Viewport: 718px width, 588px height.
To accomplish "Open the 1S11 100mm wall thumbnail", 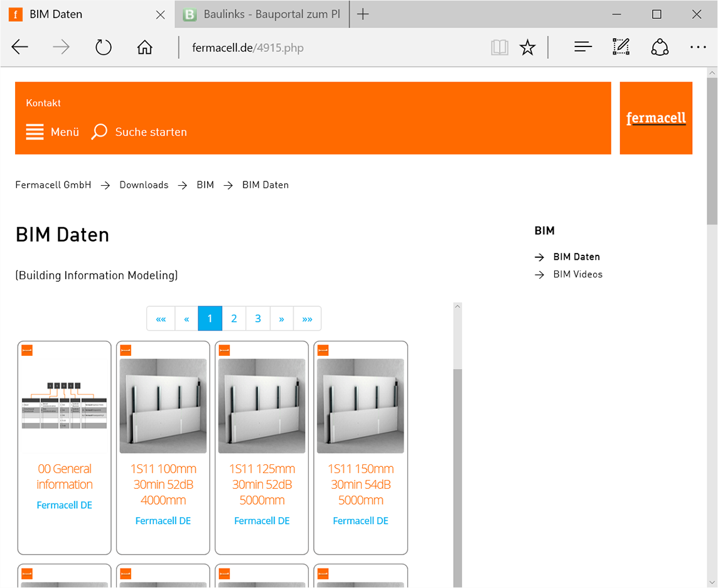I will pos(163,406).
